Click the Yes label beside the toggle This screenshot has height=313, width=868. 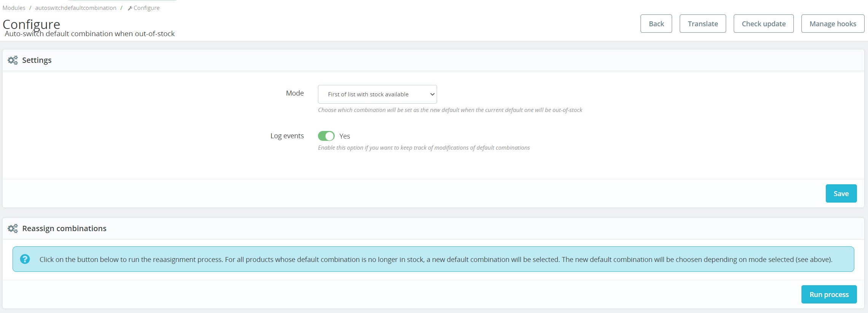[x=345, y=136]
